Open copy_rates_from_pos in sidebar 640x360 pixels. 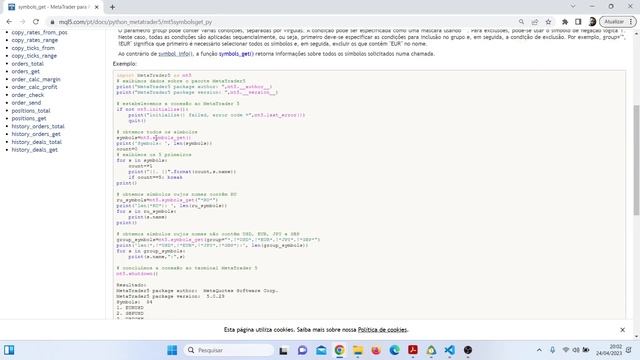[x=40, y=32]
